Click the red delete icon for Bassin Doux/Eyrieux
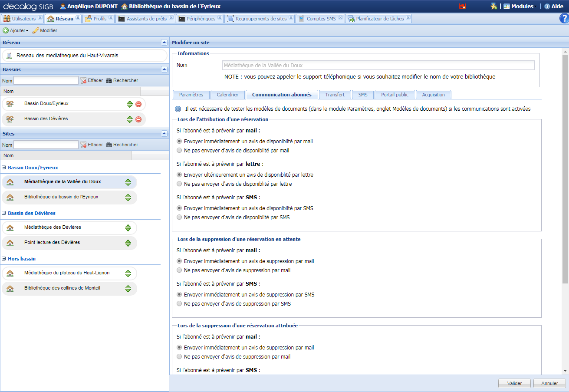Viewport: 569px width, 392px height. [x=138, y=104]
